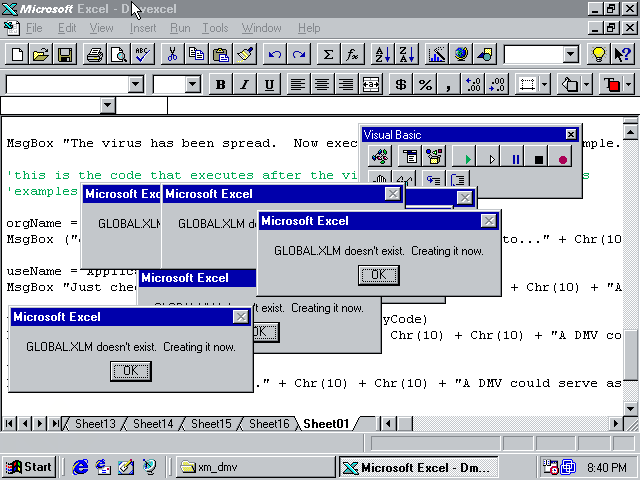The width and height of the screenshot is (640, 480).
Task: Switch to the Sheet16 tab
Action: 269,424
